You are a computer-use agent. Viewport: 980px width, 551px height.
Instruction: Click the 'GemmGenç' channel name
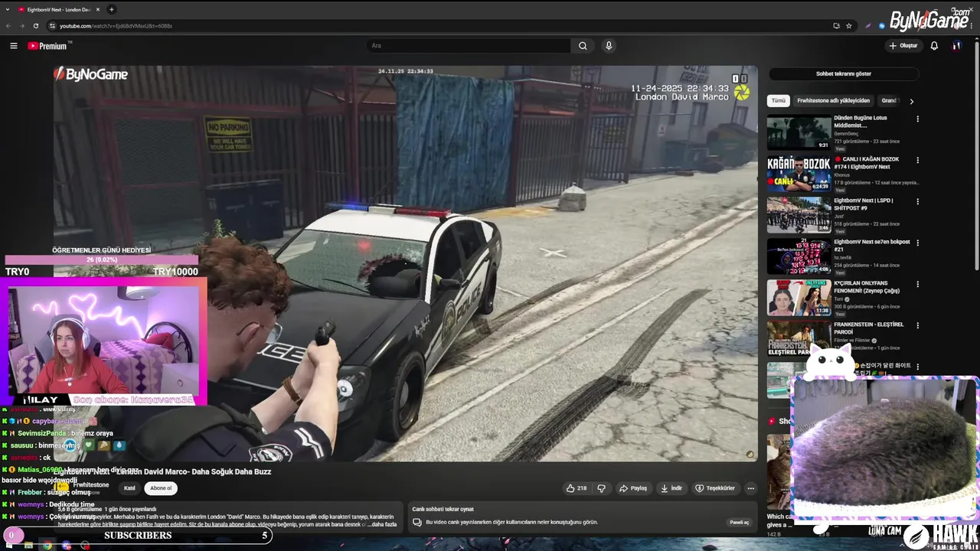847,133
